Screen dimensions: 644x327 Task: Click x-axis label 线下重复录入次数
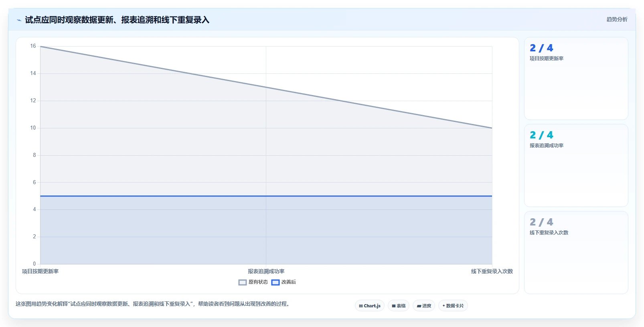pos(492,272)
